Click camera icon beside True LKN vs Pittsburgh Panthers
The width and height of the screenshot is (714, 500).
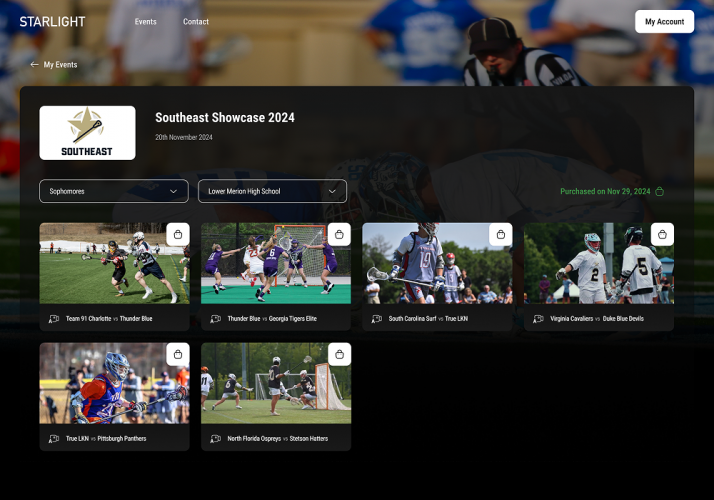[x=54, y=439]
